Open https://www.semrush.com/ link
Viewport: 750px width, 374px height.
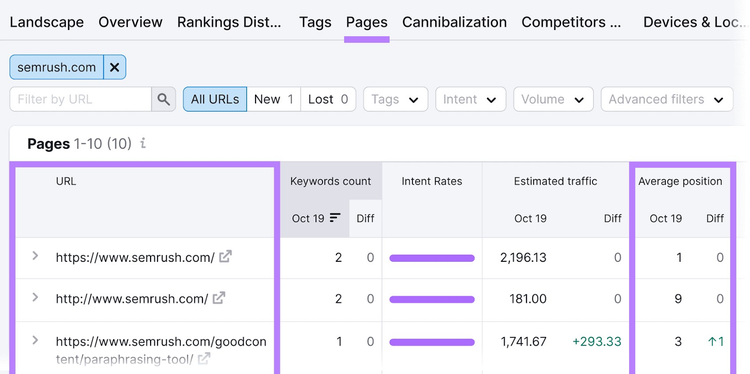135,257
